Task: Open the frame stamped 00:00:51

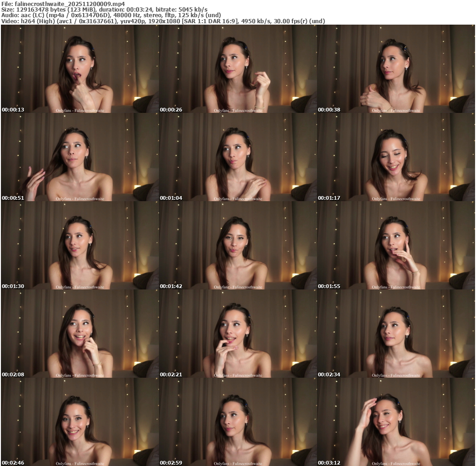Action: (80, 157)
